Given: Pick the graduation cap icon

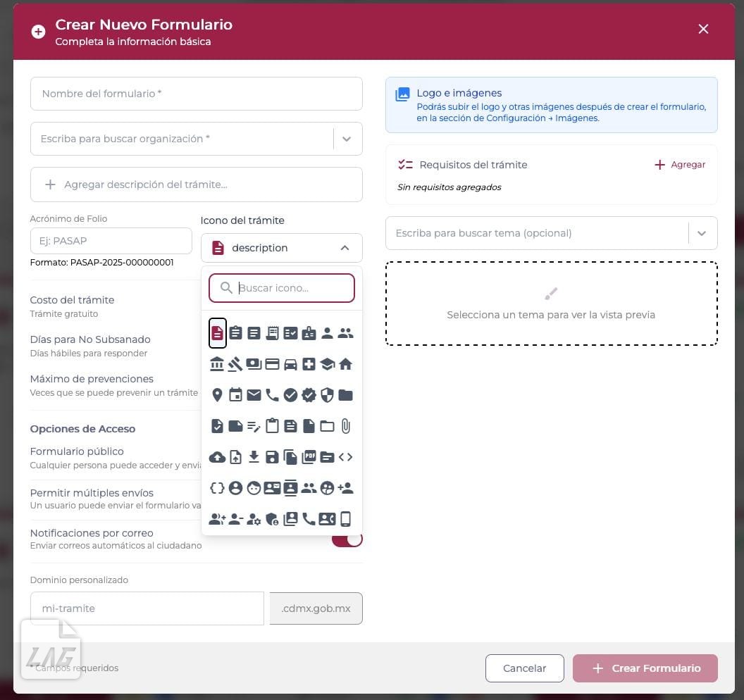Looking at the screenshot, I should [328, 364].
